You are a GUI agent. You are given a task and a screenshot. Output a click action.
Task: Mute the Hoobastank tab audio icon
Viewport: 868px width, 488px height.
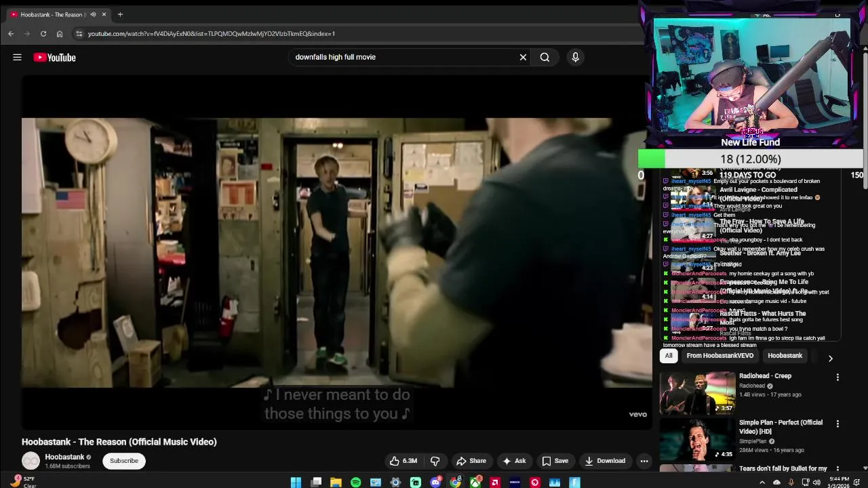[x=93, y=14]
